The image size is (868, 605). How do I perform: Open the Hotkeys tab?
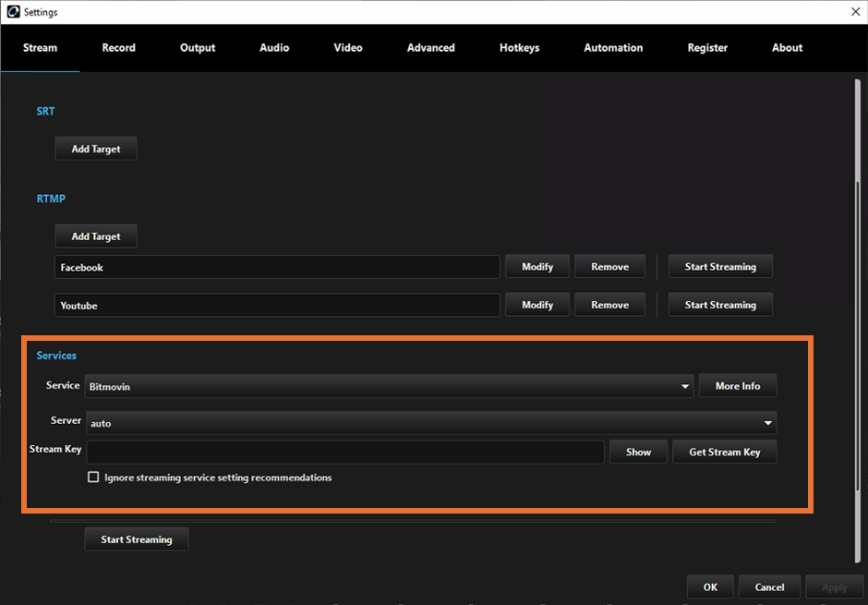[x=518, y=47]
